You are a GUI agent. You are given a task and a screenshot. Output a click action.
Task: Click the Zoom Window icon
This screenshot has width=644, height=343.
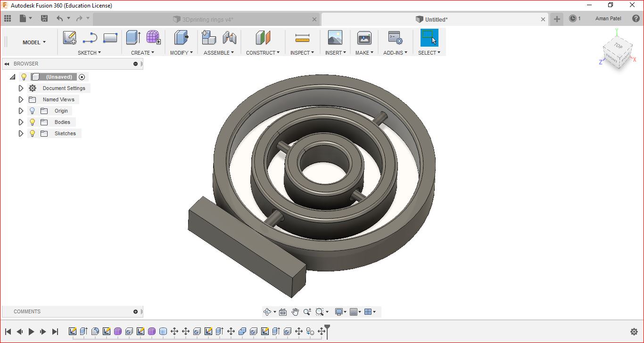[320, 312]
